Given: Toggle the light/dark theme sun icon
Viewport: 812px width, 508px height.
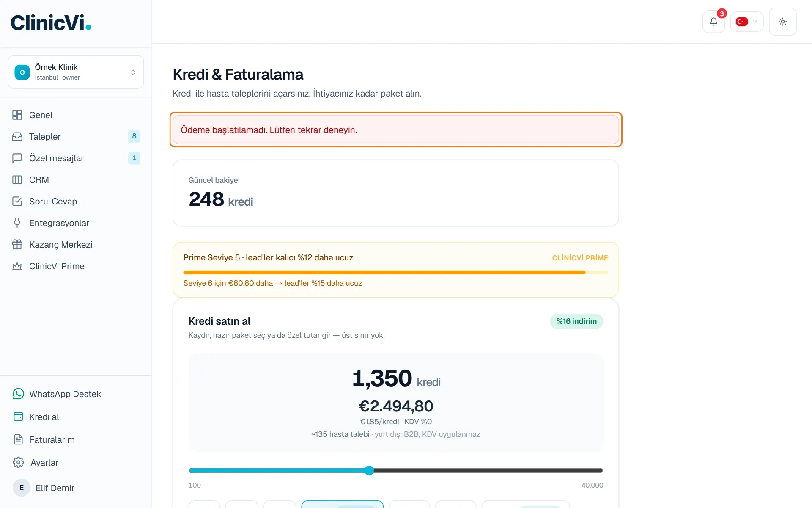Looking at the screenshot, I should pyautogui.click(x=782, y=22).
